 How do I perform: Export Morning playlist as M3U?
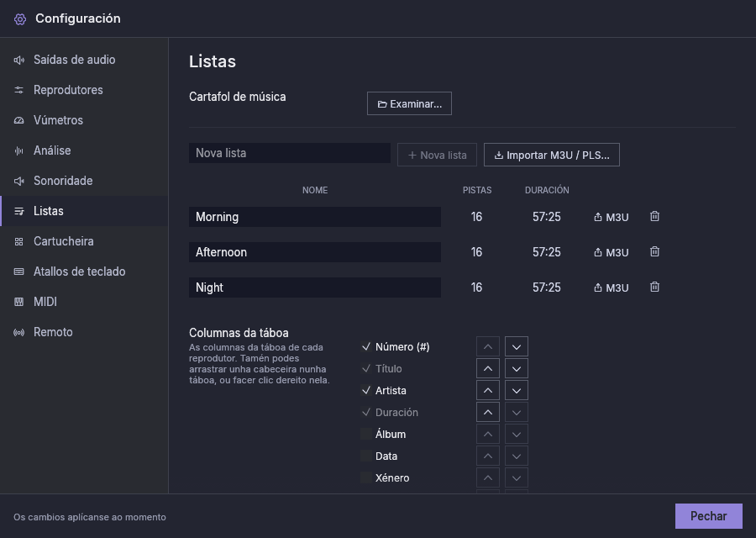(x=612, y=217)
